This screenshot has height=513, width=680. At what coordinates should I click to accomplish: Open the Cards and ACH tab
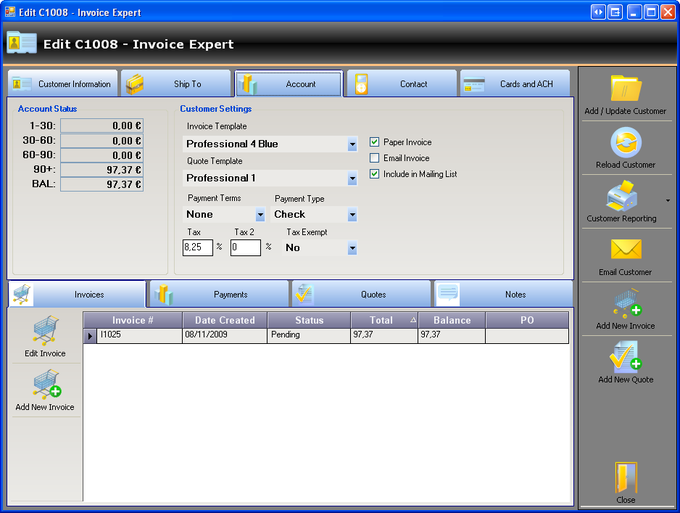tap(515, 83)
